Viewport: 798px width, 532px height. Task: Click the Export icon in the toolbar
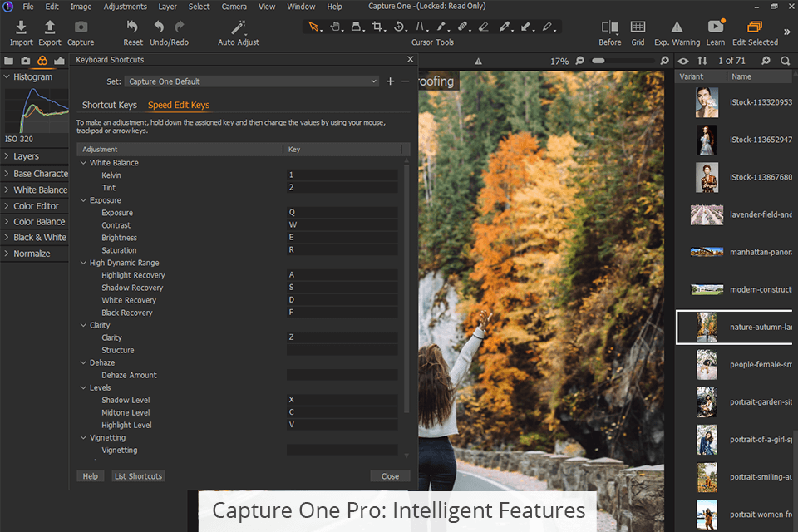tap(50, 28)
